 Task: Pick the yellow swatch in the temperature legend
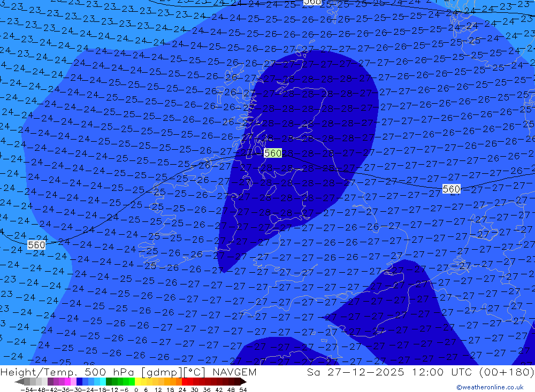(x=140, y=382)
